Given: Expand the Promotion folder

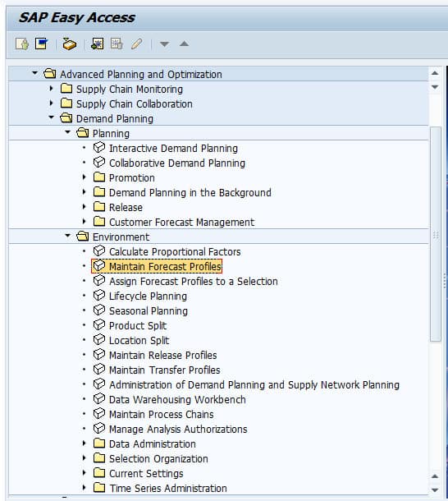Looking at the screenshot, I should [x=84, y=177].
